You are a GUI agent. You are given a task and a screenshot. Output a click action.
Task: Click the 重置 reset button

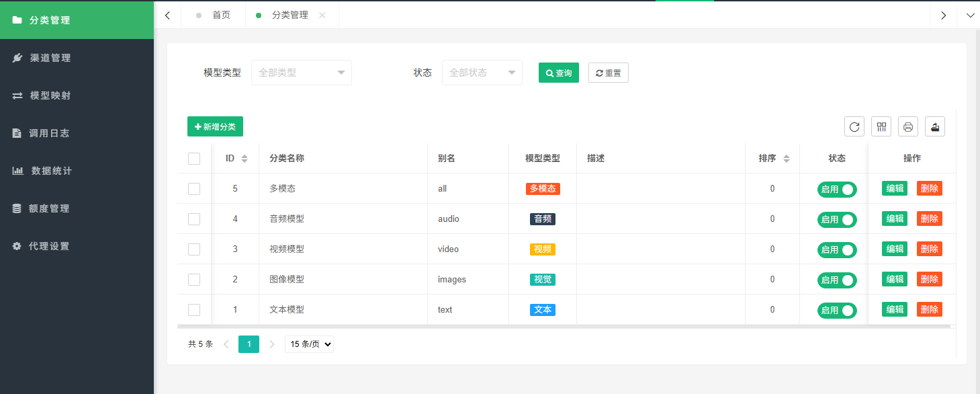click(x=609, y=73)
